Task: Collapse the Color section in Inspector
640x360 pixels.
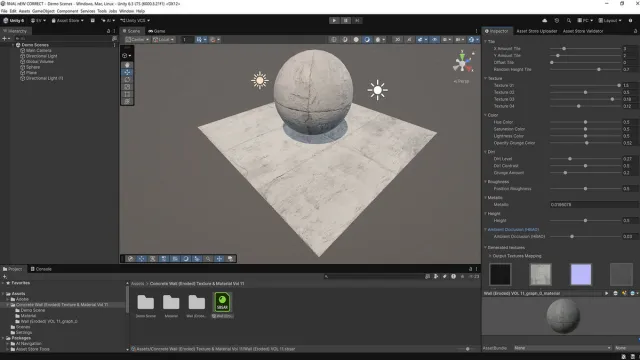Action: [485, 115]
